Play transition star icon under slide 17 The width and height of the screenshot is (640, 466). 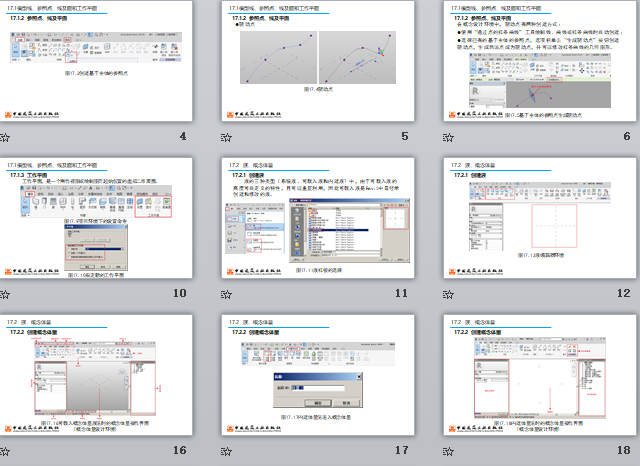[x=227, y=451]
